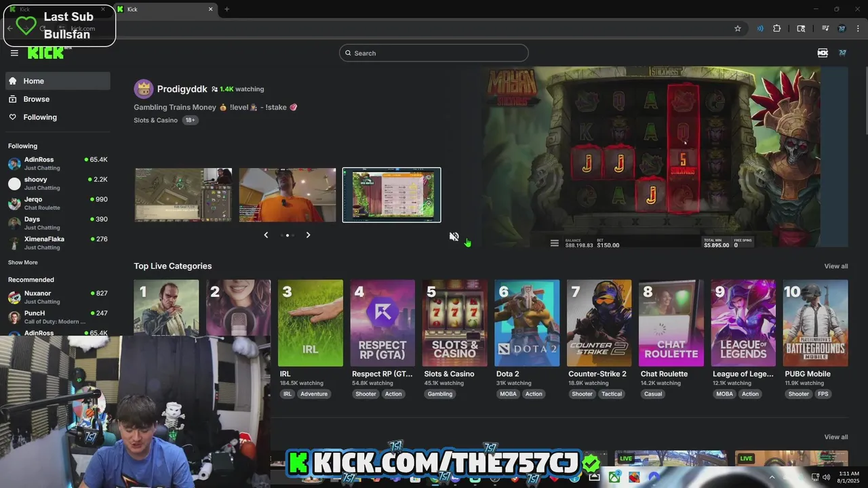
Task: Select the highlighted slots carousel thumbnail
Action: tap(392, 195)
